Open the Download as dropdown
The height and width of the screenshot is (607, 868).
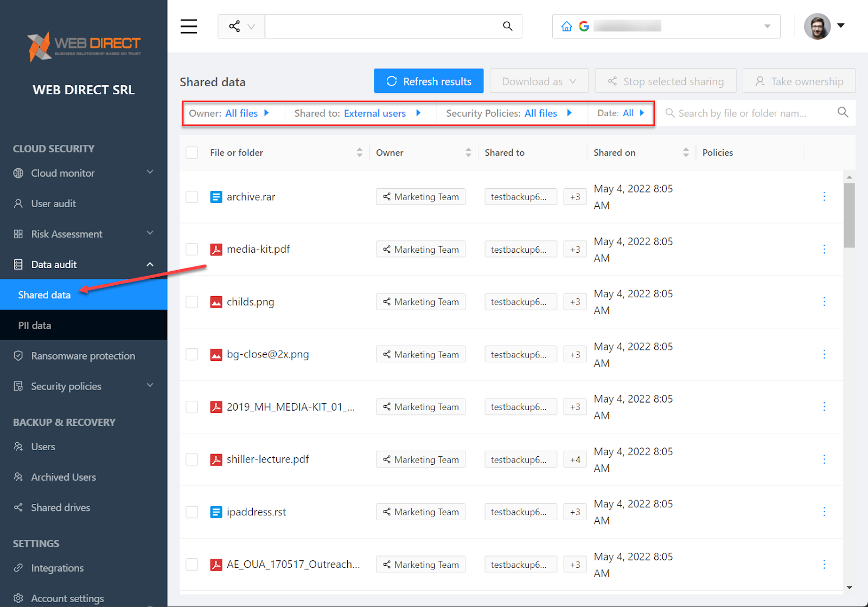(x=539, y=81)
